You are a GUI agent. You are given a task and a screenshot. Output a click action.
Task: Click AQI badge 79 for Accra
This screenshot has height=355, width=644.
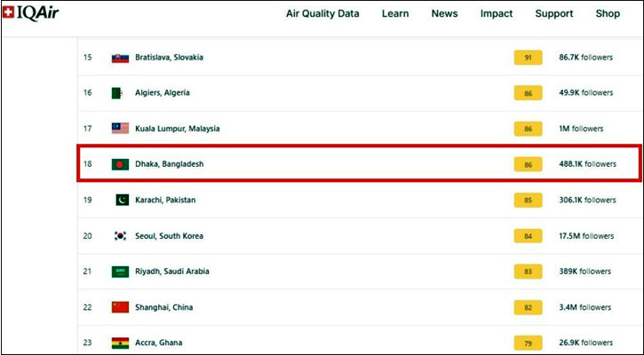[x=529, y=343]
